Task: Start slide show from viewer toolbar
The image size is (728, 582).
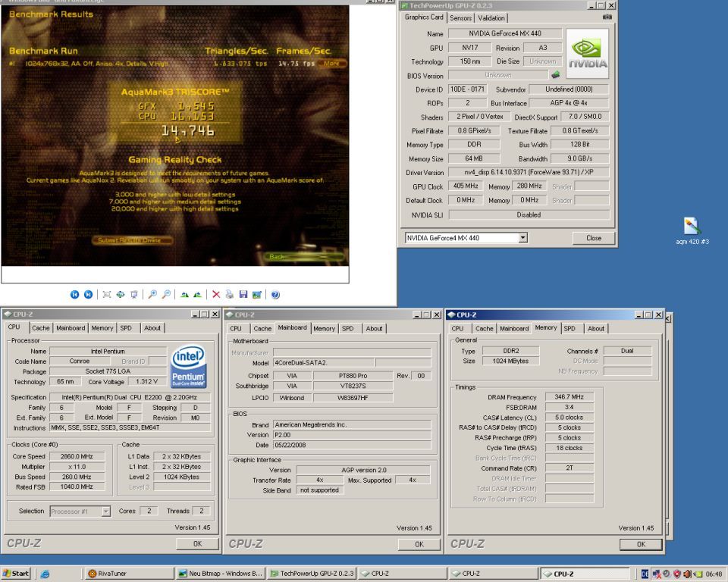Action: click(x=134, y=294)
